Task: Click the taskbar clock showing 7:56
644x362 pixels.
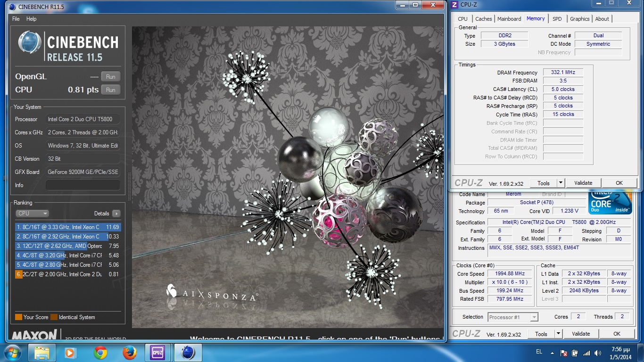Action: (621, 353)
